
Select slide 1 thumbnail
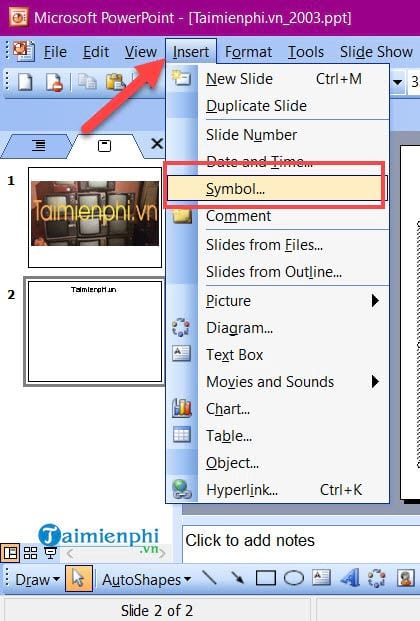coord(95,217)
